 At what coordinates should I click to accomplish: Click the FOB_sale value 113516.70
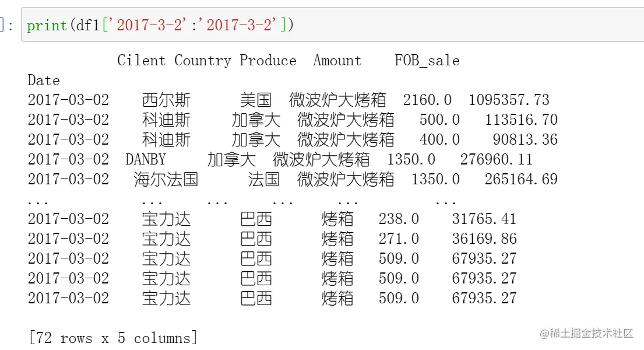point(521,120)
